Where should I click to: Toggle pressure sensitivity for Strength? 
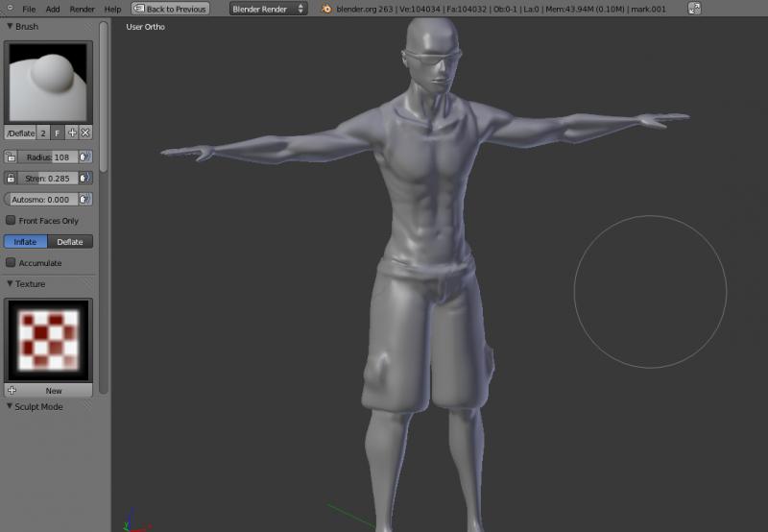point(85,179)
